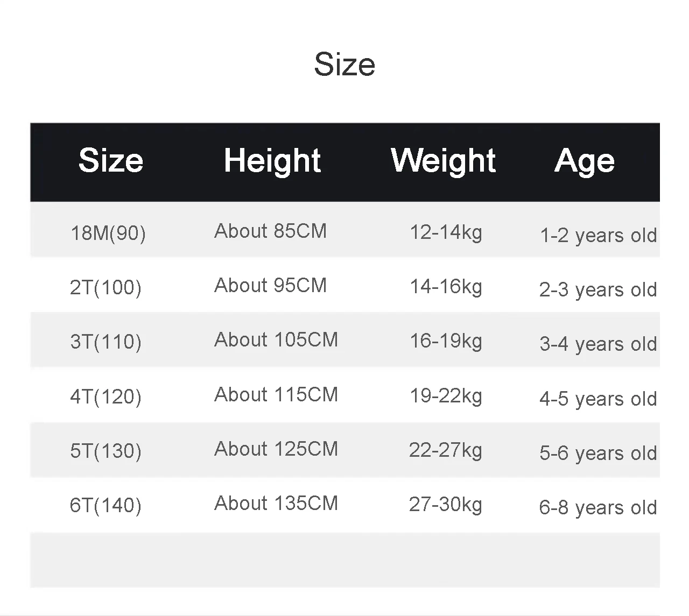689x616 pixels.
Task: Click the "2-3 years old" age cell
Action: tap(598, 289)
